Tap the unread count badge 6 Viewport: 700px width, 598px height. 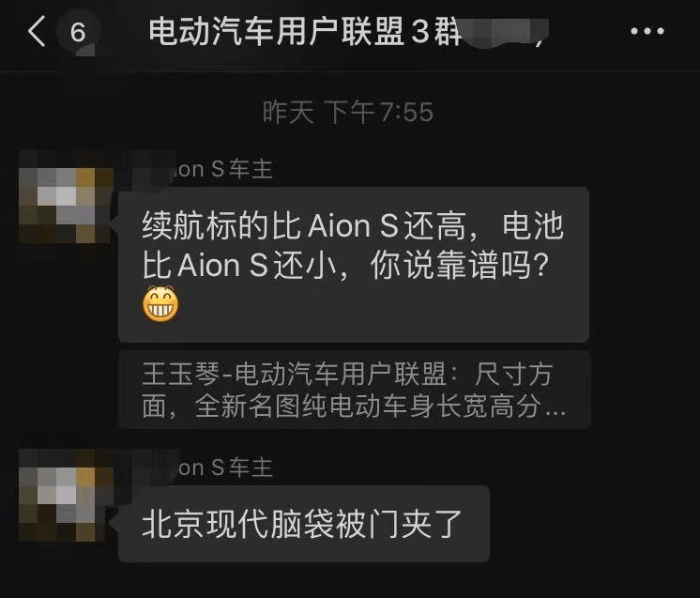(x=78, y=32)
